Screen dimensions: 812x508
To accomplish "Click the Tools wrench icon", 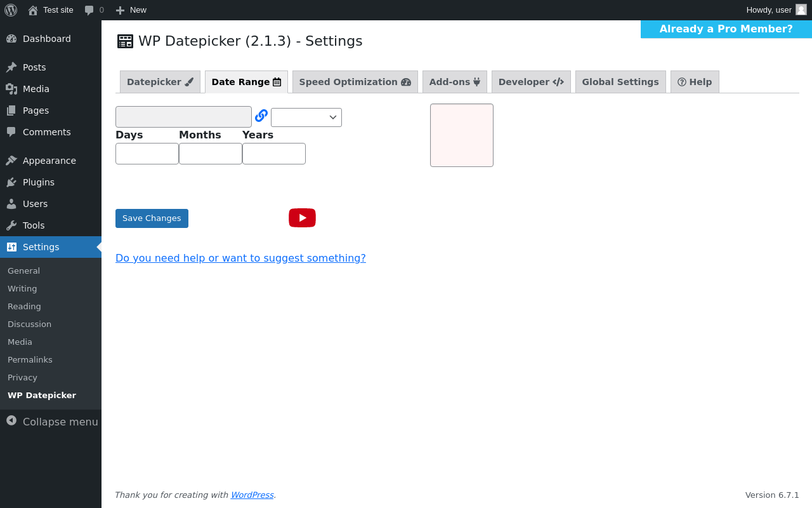I will (11, 225).
